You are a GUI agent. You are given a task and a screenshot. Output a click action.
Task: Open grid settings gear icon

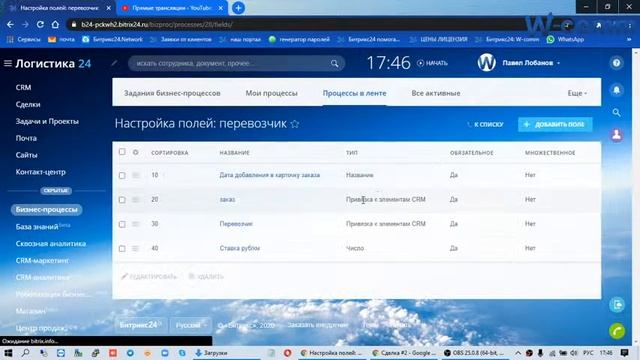[x=136, y=152]
